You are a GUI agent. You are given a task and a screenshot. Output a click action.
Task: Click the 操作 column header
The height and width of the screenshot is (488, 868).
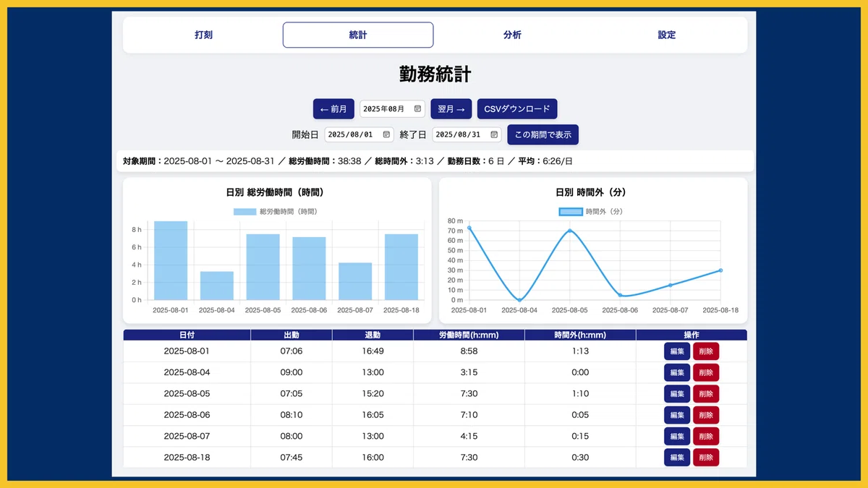692,335
